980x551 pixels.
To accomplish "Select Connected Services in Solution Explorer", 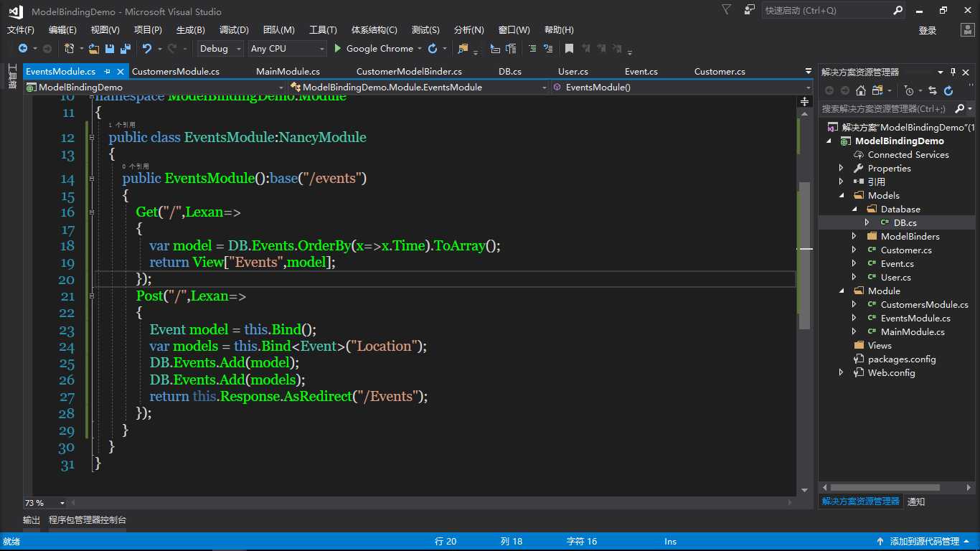I will [908, 154].
